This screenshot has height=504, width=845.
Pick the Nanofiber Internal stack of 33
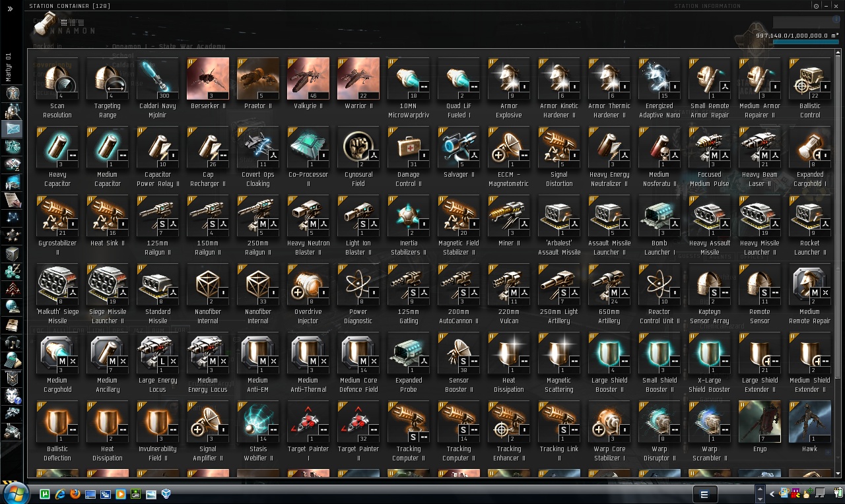258,284
